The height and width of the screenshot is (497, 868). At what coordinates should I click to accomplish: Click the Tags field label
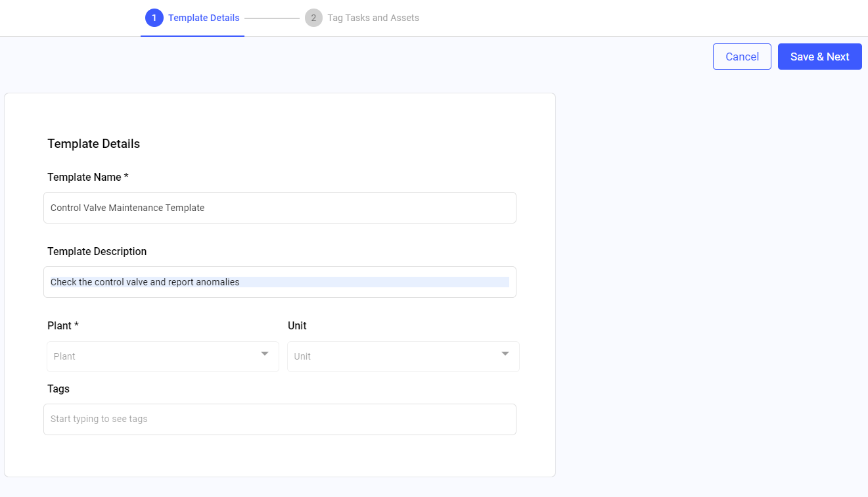[58, 389]
